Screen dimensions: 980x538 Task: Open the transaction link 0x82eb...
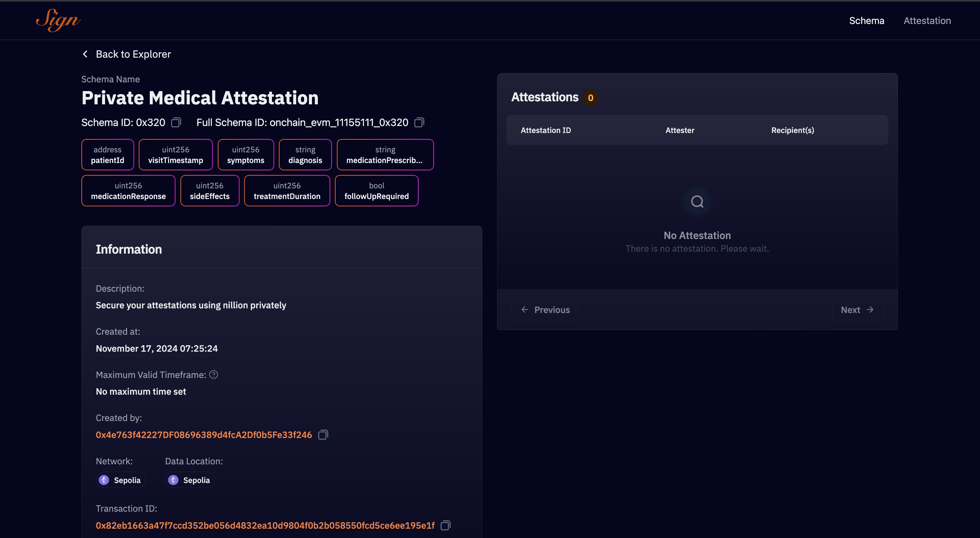pos(265,525)
